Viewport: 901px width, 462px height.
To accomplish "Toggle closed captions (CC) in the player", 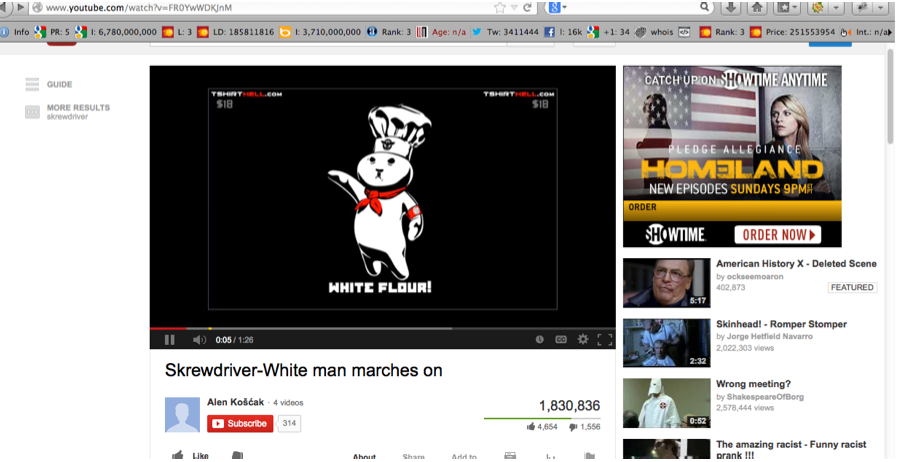I will [561, 340].
